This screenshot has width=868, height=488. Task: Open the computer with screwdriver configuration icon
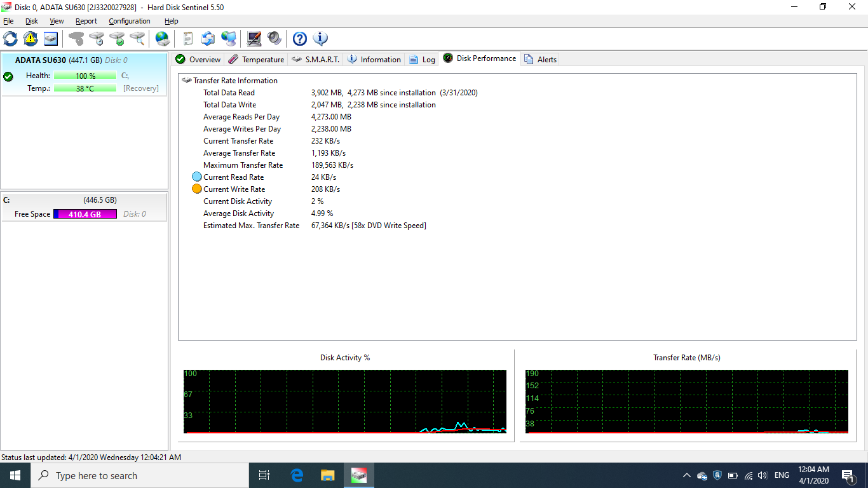click(254, 39)
